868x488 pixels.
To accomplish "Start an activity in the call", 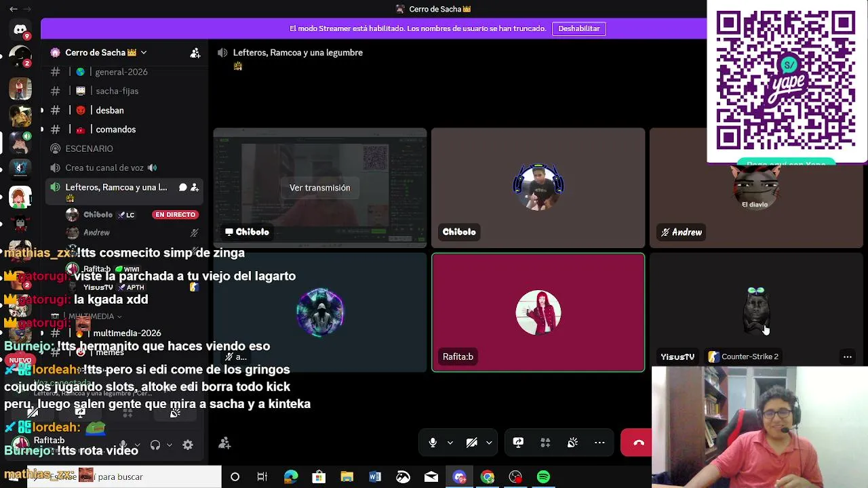I will pos(545,443).
